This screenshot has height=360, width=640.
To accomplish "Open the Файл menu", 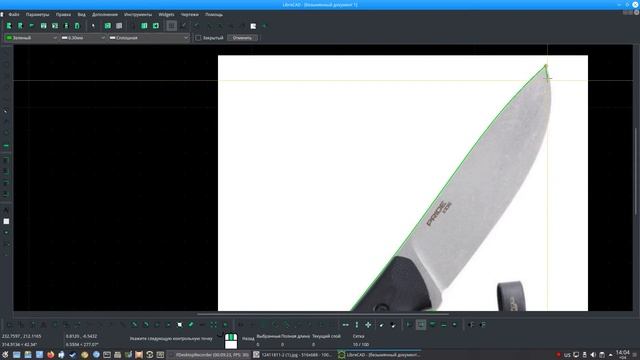I will (x=13, y=14).
